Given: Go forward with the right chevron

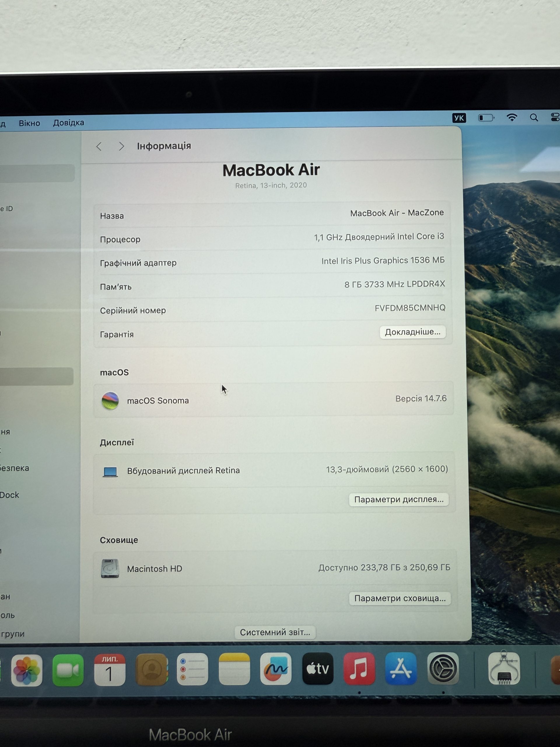Looking at the screenshot, I should pyautogui.click(x=122, y=146).
